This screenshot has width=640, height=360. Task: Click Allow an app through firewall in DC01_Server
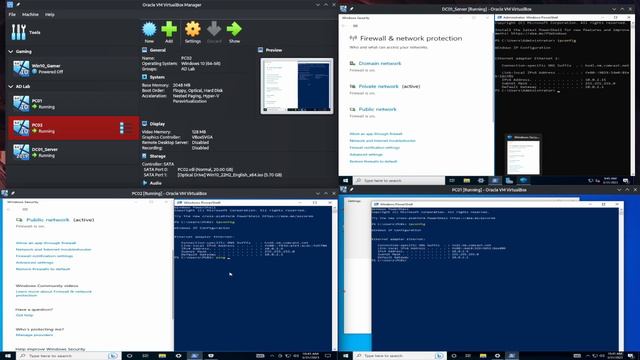tap(376, 134)
